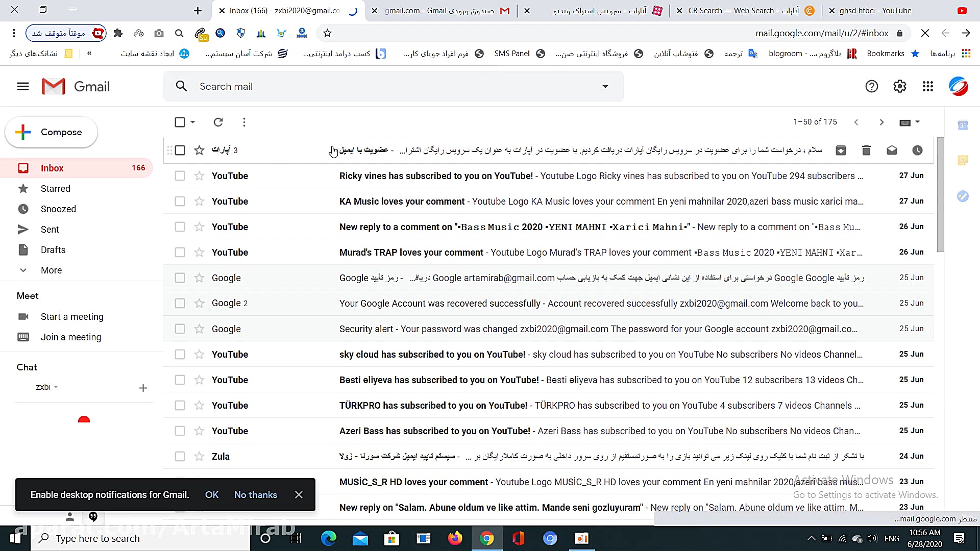Check the box for Zula email
Screen dimensions: 980x551
point(180,456)
